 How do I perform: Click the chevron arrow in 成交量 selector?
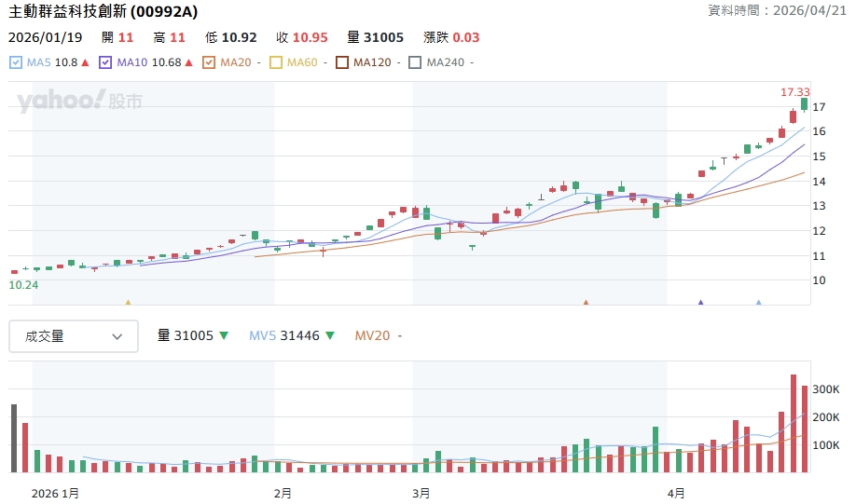coord(117,336)
